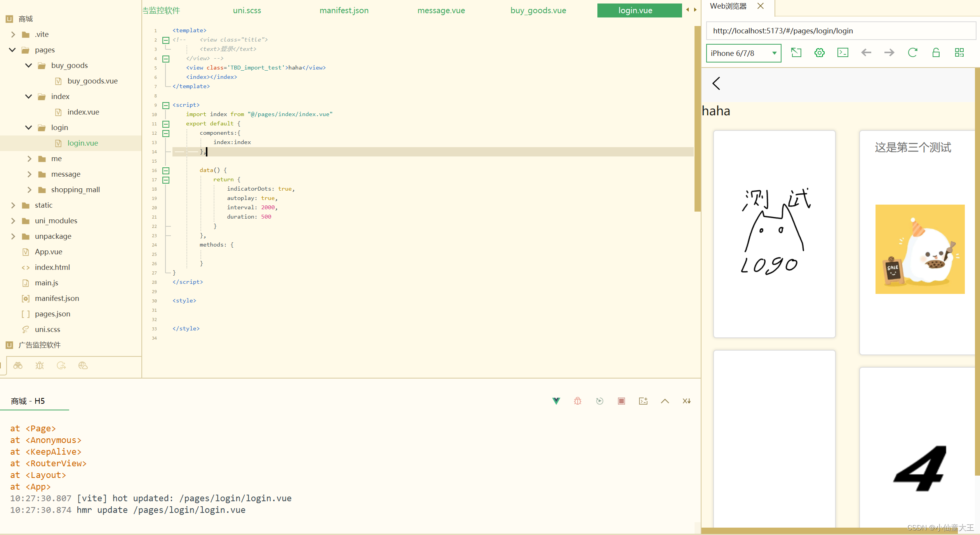
Task: Click the 测试 logo card in preview
Action: [774, 234]
